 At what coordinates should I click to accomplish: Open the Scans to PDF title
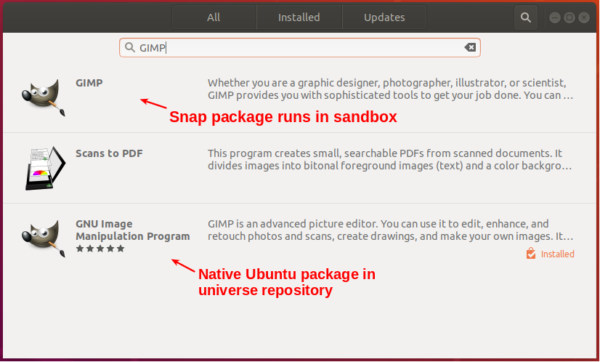[109, 153]
